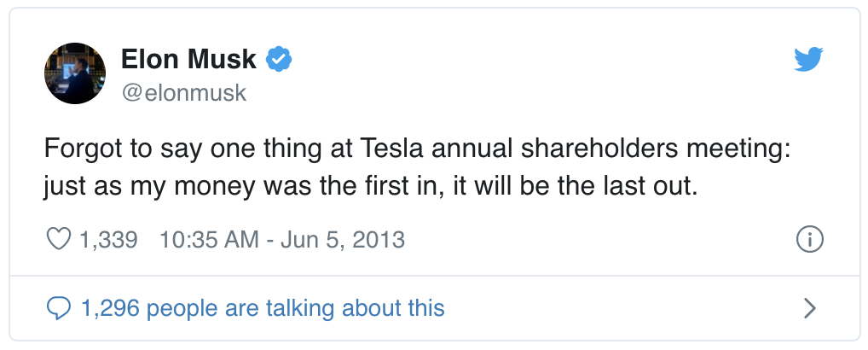
Task: Like the tweet with the heart icon
Action: coord(58,240)
